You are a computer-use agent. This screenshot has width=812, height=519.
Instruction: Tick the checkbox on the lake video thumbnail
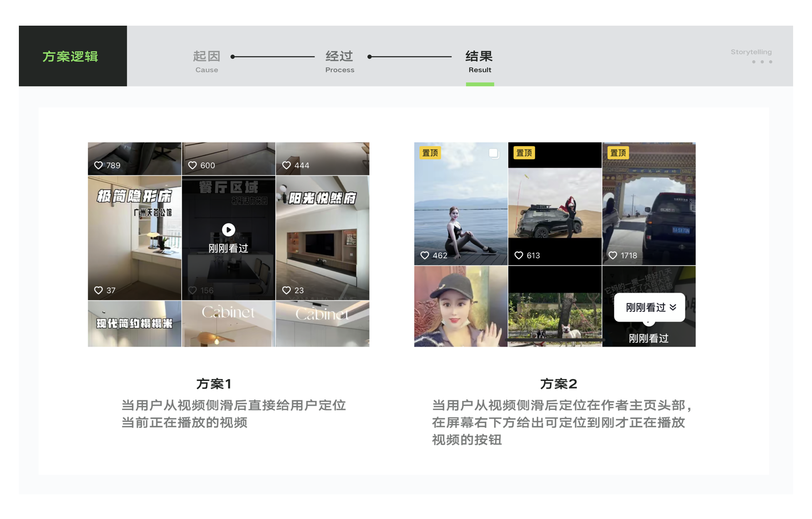pyautogui.click(x=493, y=153)
